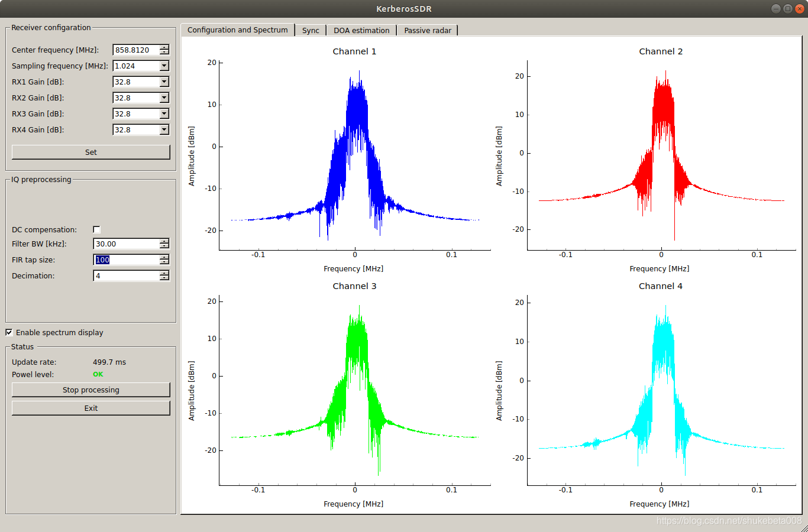Click the Channel 4 cyan spectrum plot

661,390
